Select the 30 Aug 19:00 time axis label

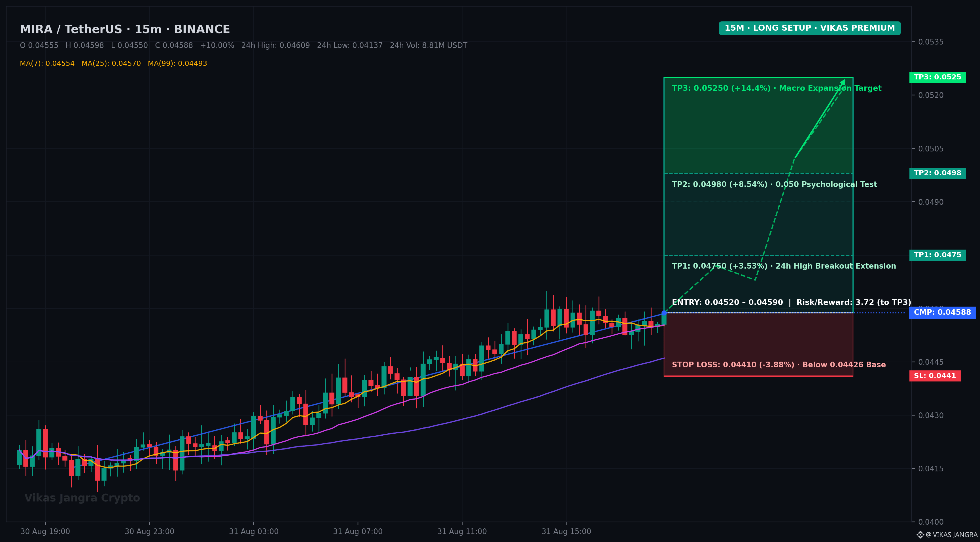point(45,532)
